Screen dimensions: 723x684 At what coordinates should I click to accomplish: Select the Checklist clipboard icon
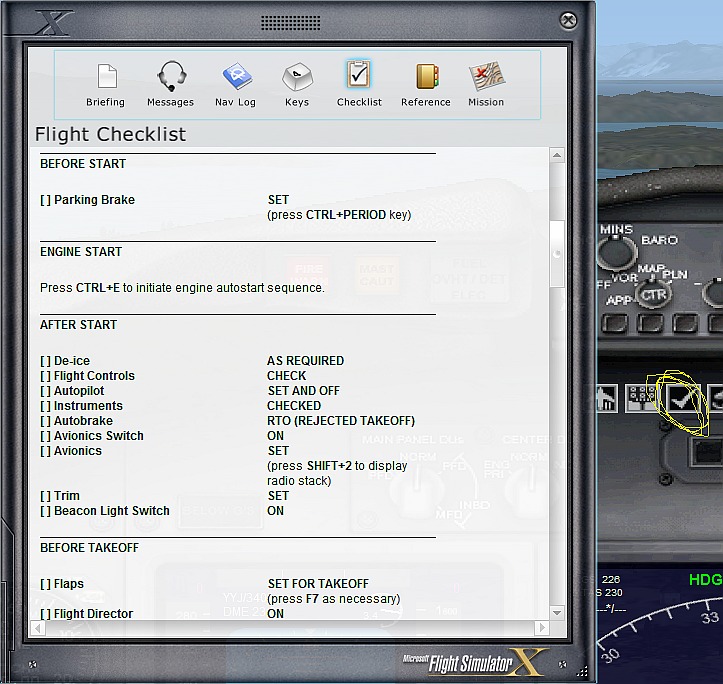pos(358,77)
